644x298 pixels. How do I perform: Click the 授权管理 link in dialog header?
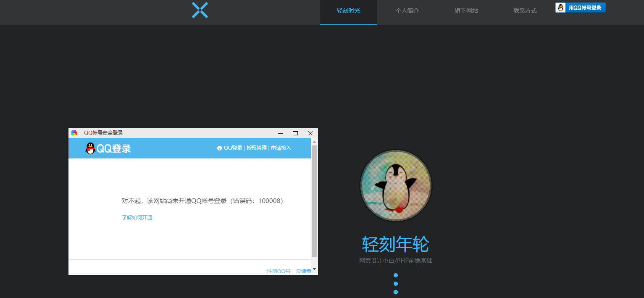[x=256, y=148]
